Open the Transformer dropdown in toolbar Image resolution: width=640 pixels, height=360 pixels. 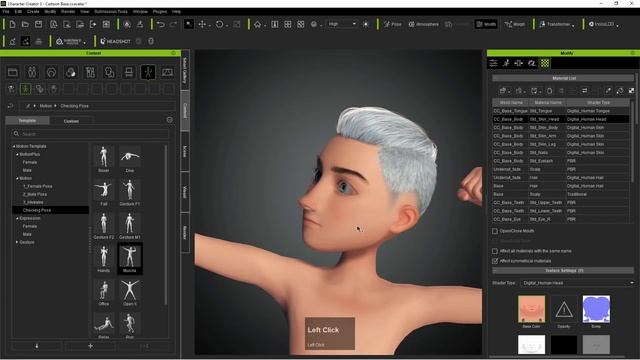pyautogui.click(x=557, y=24)
